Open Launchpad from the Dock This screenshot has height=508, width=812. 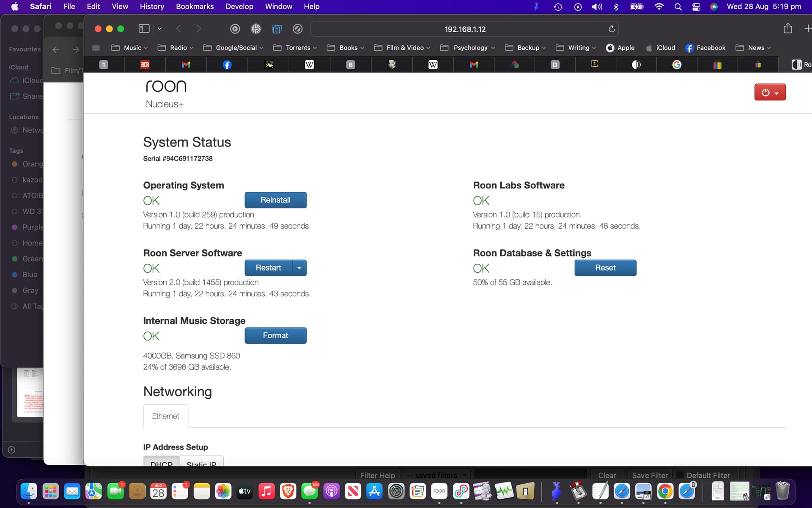coord(51,491)
